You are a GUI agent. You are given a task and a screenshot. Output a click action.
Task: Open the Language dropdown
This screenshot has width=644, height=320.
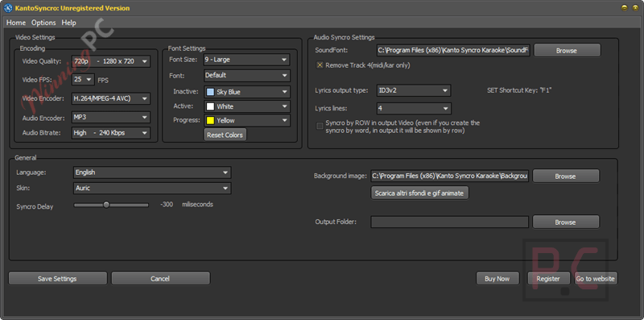click(152, 172)
